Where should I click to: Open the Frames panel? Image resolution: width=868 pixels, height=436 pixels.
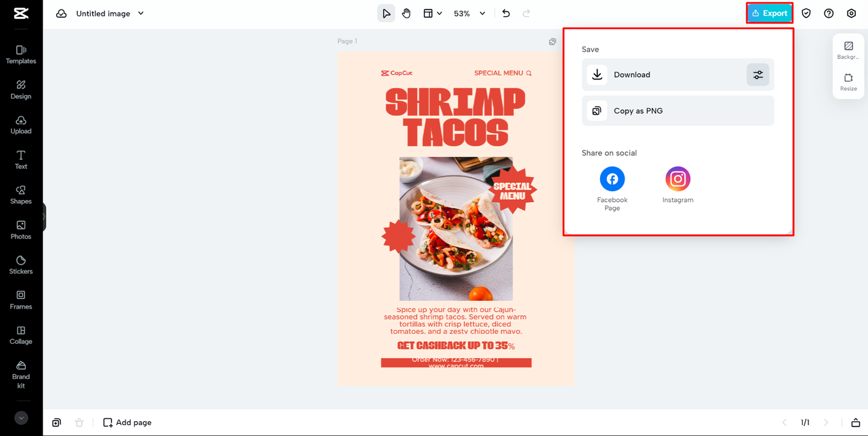click(x=21, y=300)
